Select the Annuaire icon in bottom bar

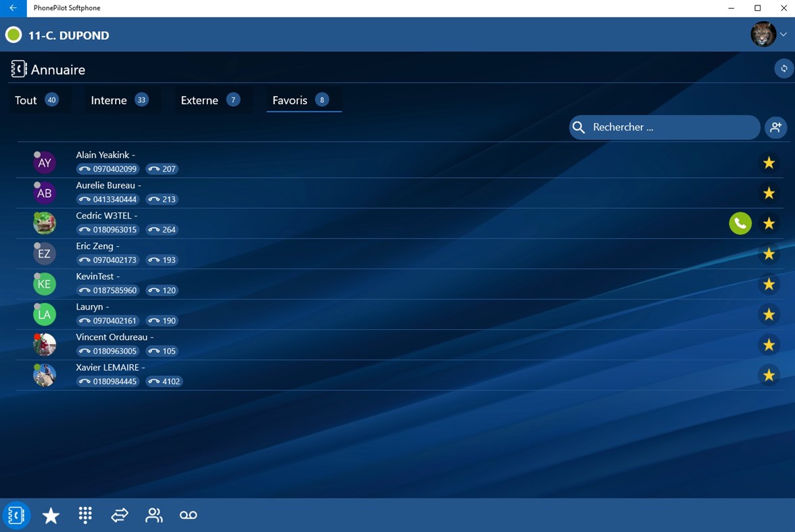[16, 515]
